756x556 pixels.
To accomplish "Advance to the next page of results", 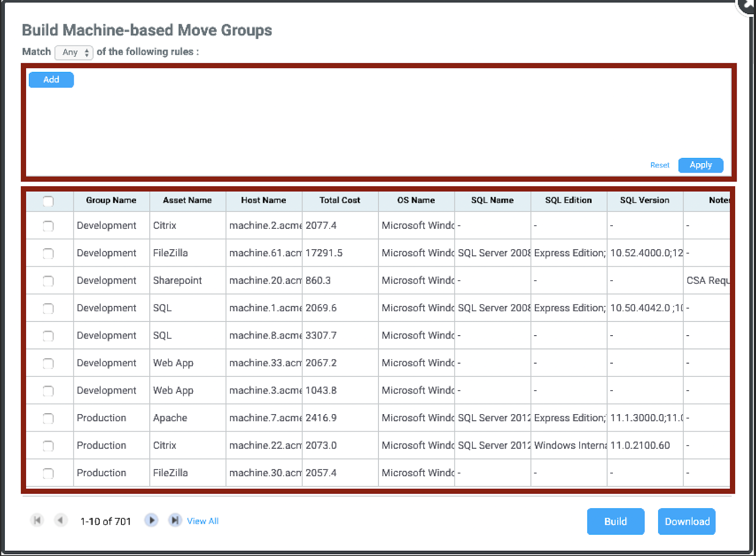I will point(151,521).
